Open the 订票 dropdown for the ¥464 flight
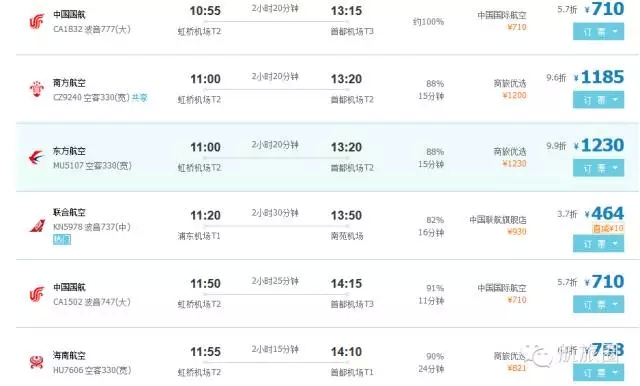The image size is (640, 386). (x=598, y=244)
